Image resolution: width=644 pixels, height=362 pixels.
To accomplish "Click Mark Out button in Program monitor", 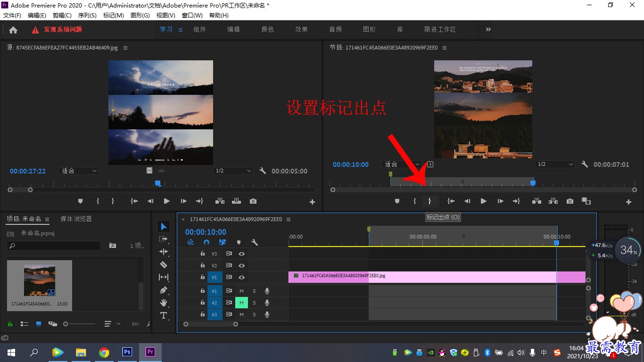I will 429,201.
